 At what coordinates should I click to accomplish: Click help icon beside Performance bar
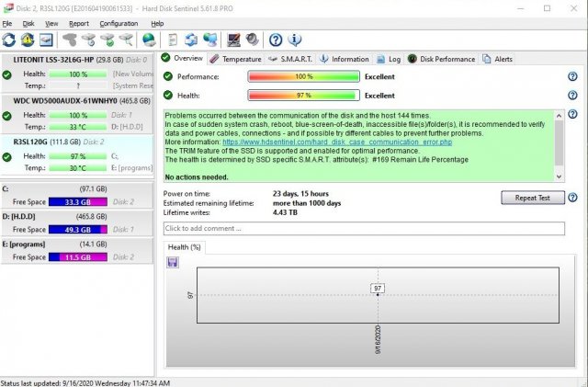pyautogui.click(x=572, y=77)
